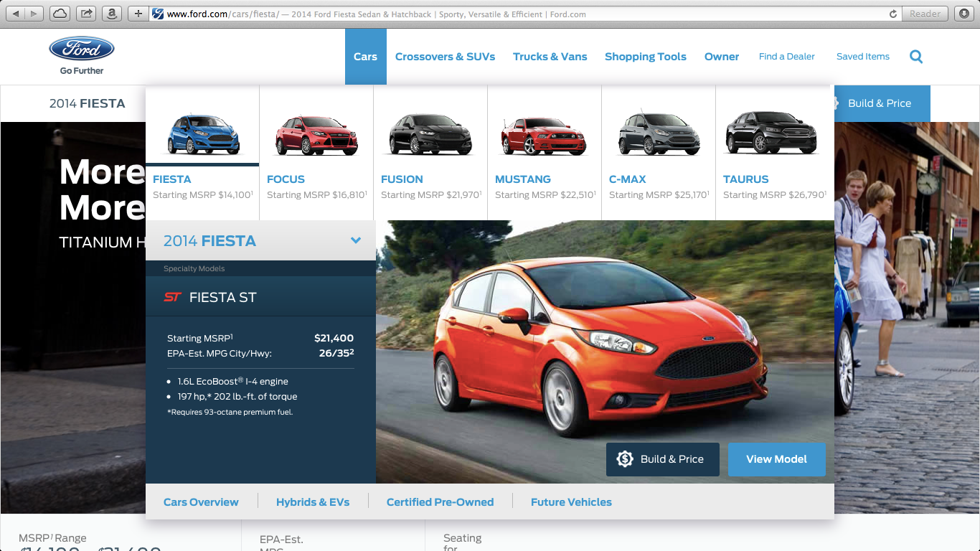Click the 'MSRP Range' label
Screen dimensions: 980x551
coord(52,538)
